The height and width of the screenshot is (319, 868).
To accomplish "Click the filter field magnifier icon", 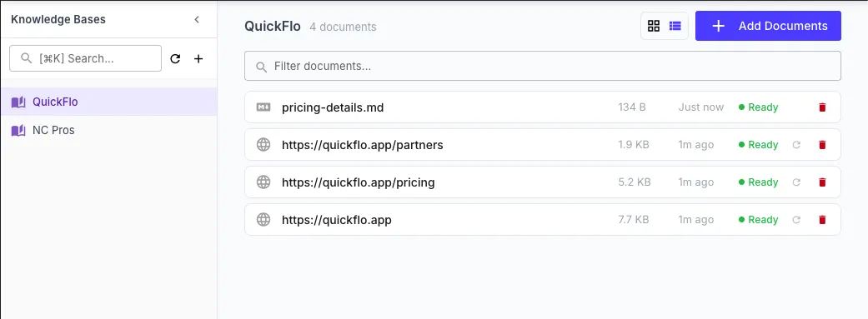I will click(x=261, y=67).
